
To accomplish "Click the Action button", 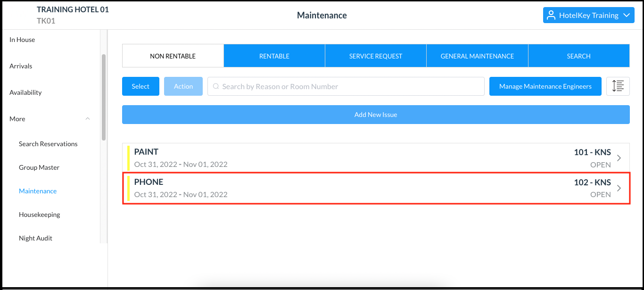I will [x=183, y=86].
